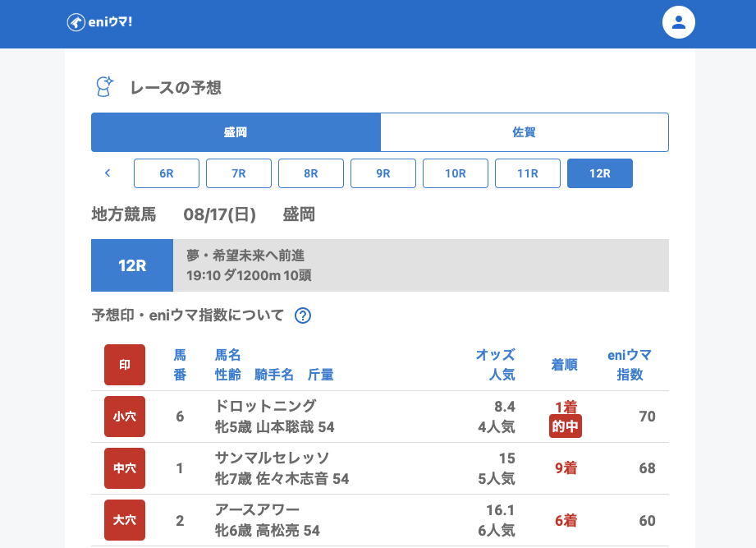Select race 7R
The image size is (756, 548).
tap(239, 173)
